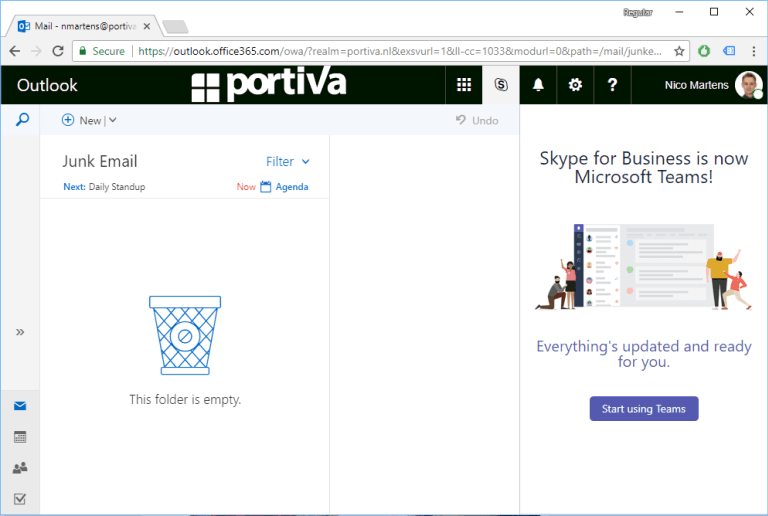Open the Skype for Business icon
This screenshot has height=516, width=768.
pos(501,85)
